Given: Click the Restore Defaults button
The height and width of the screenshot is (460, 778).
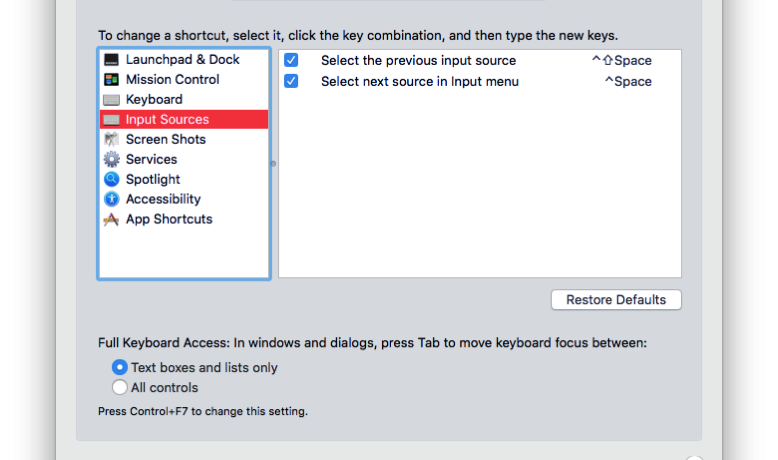Looking at the screenshot, I should [x=616, y=300].
